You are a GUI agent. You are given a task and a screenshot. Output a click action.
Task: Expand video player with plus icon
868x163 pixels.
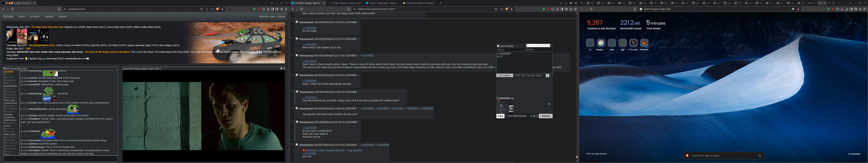pos(281,69)
